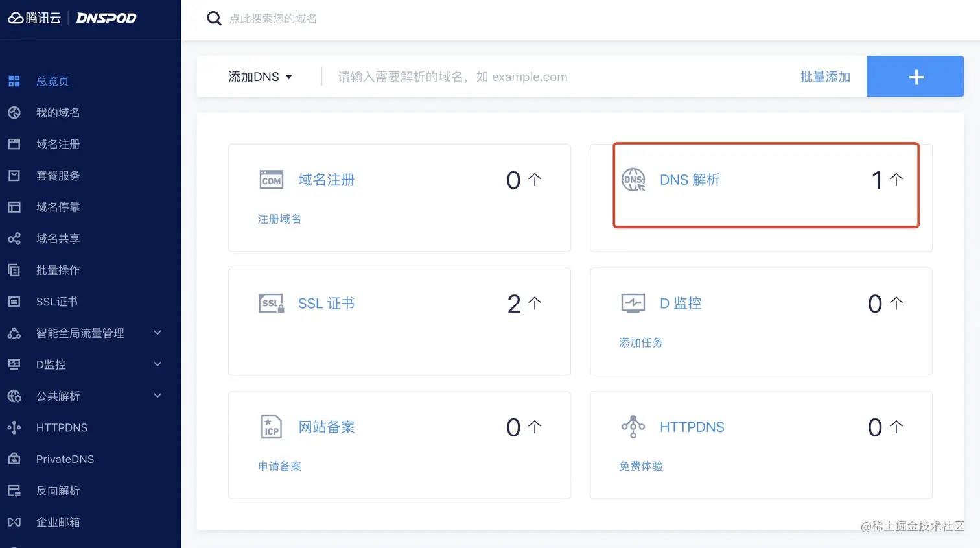This screenshot has width=980, height=548.
Task: Click the 批量添加 link
Action: [825, 77]
